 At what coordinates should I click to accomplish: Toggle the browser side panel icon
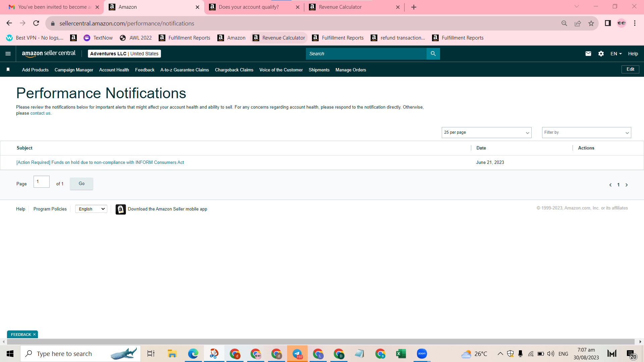pyautogui.click(x=608, y=23)
